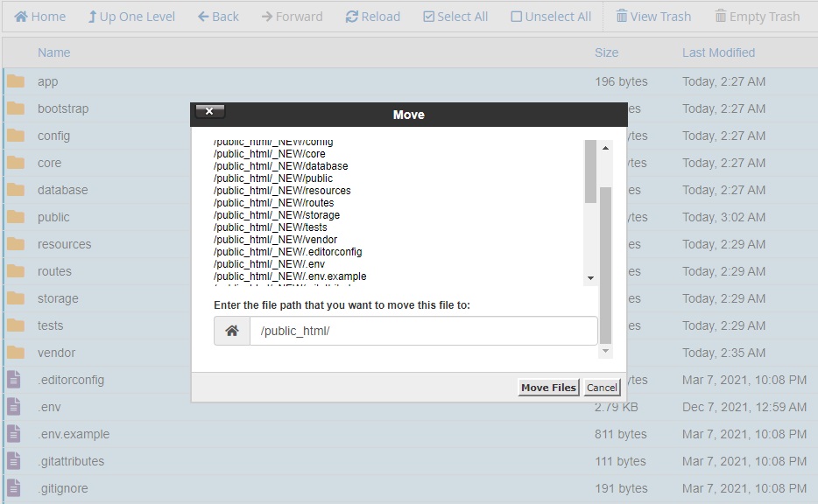
Task: Reload the file list
Action: pyautogui.click(x=372, y=17)
